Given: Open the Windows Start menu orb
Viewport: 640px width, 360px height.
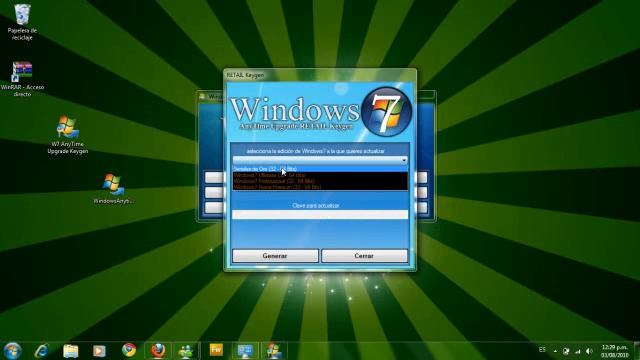Looking at the screenshot, I should pos(12,351).
